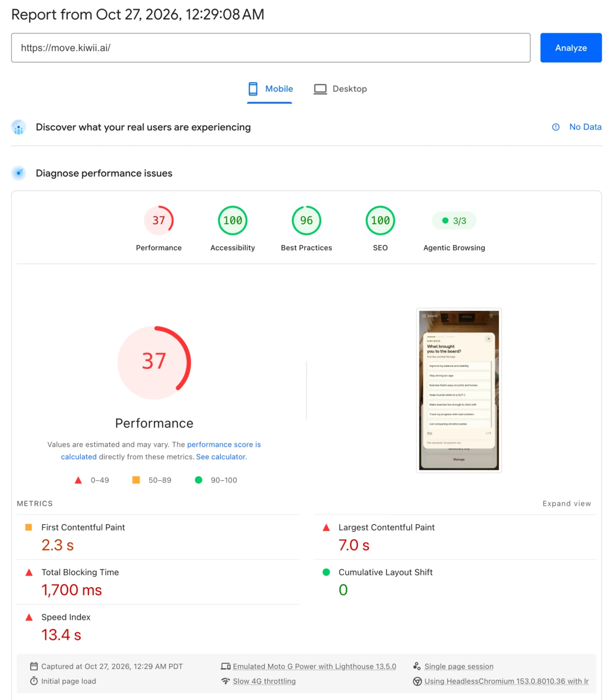This screenshot has height=700, width=613.
Task: Select the Report from Oct 27 title
Action: pyautogui.click(x=138, y=14)
